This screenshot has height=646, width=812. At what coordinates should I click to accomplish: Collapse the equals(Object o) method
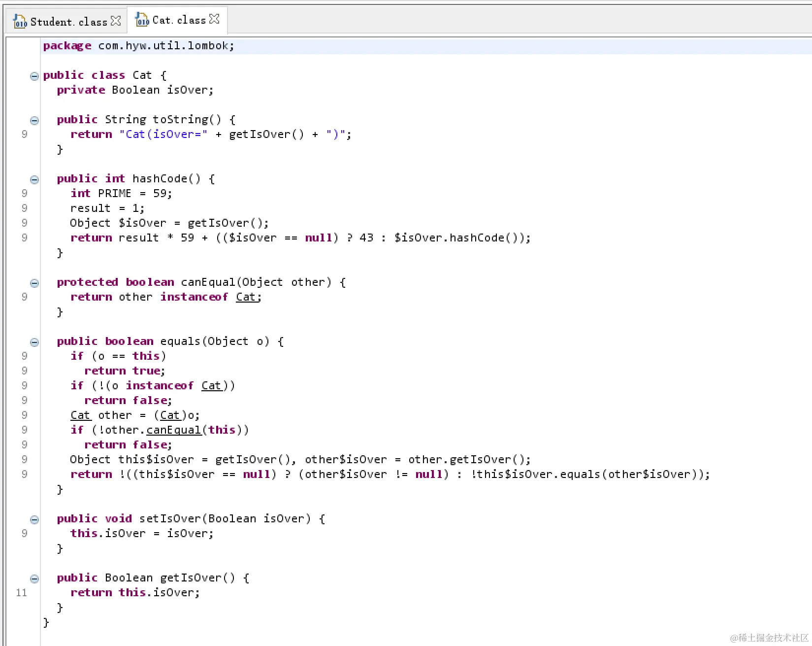(x=34, y=342)
